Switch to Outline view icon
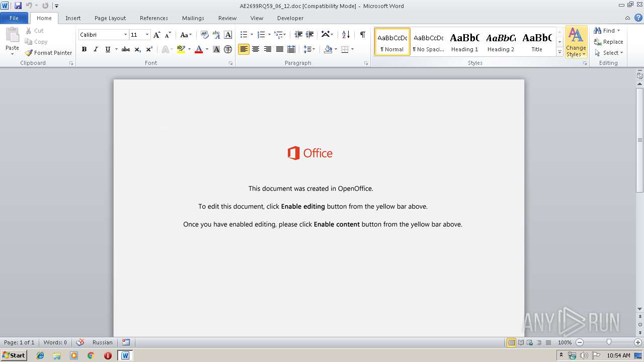 538,342
